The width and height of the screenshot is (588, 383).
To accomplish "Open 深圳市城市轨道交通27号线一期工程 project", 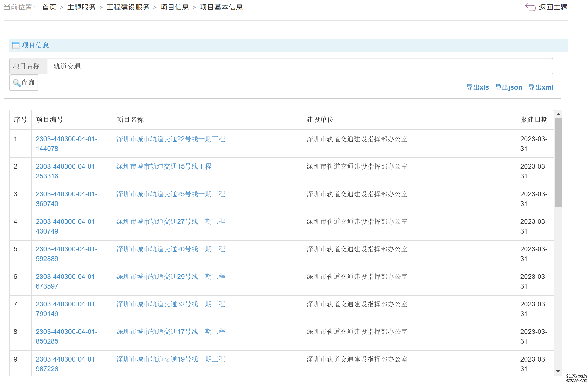I will [x=171, y=221].
